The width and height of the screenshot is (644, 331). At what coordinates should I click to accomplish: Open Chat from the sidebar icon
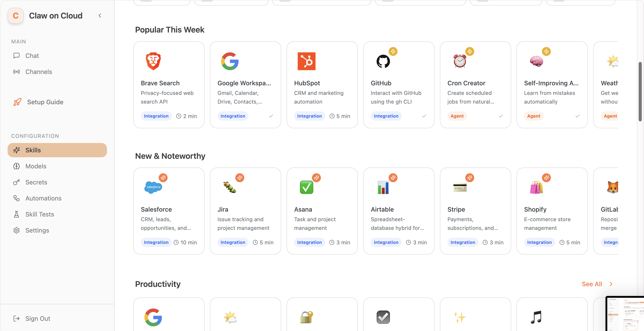coord(16,56)
